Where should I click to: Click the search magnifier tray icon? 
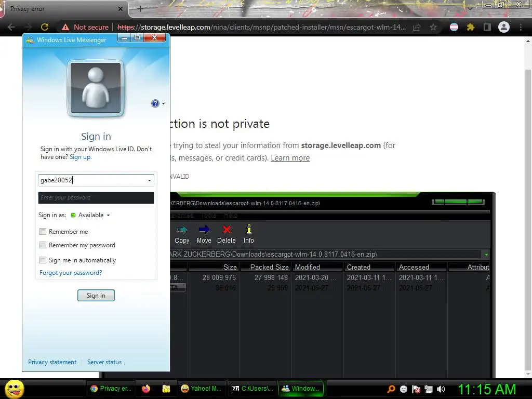pyautogui.click(x=391, y=389)
